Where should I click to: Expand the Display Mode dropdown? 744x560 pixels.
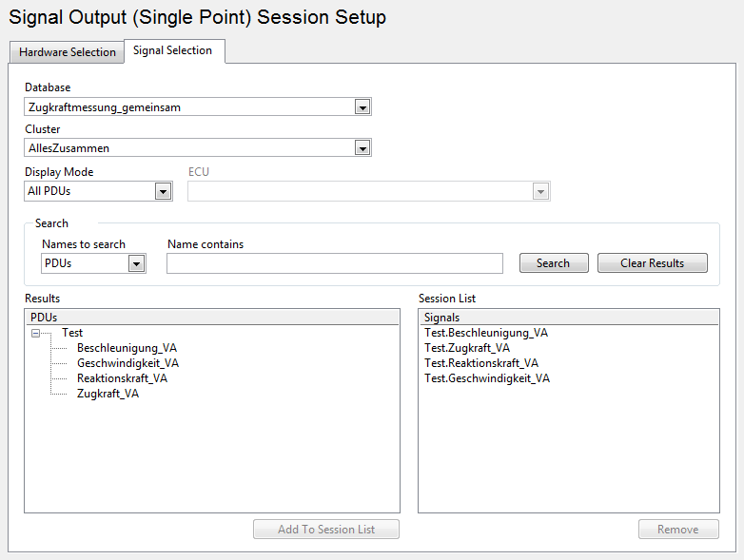(163, 191)
